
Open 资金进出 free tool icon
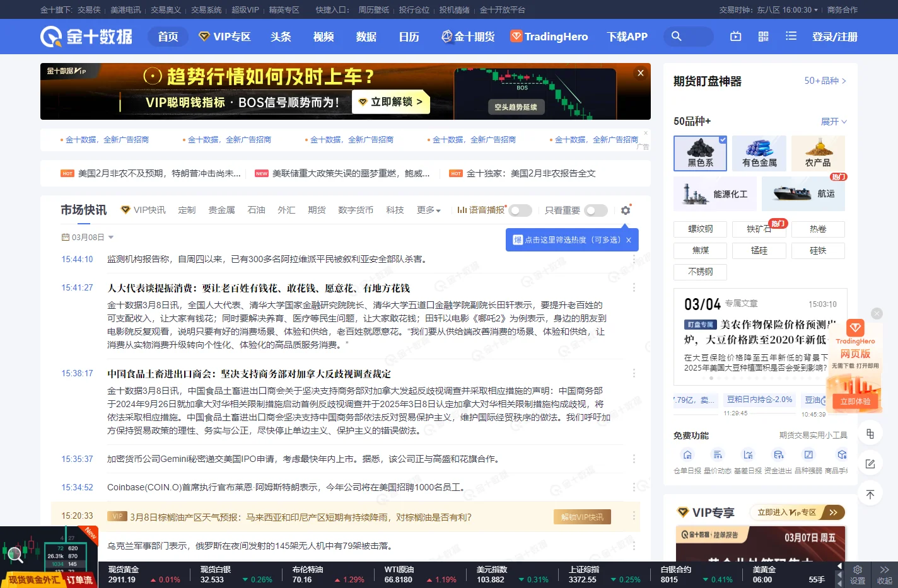pos(778,455)
